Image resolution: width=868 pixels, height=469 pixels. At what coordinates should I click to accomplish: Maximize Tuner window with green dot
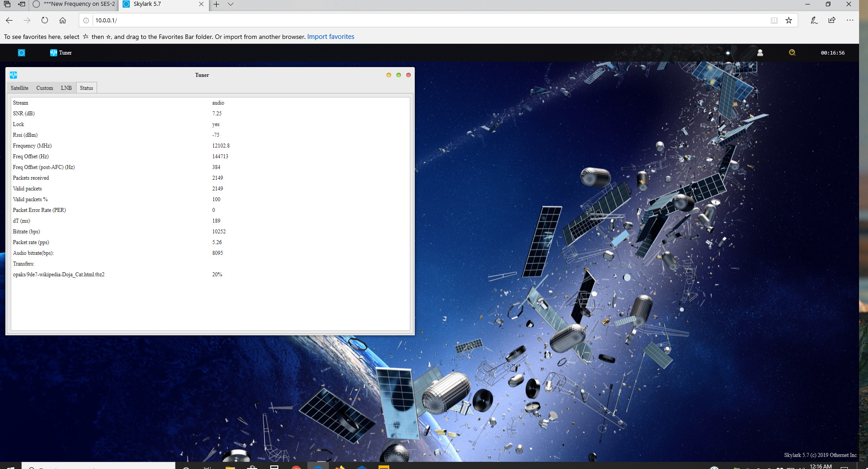398,75
